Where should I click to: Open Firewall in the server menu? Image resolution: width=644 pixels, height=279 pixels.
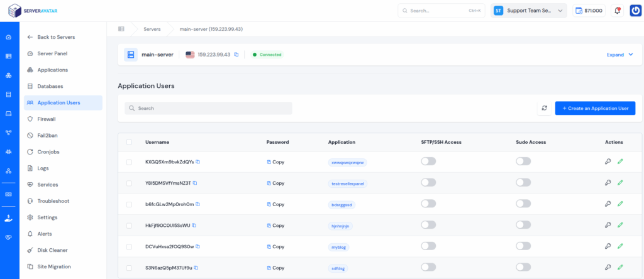tap(47, 119)
